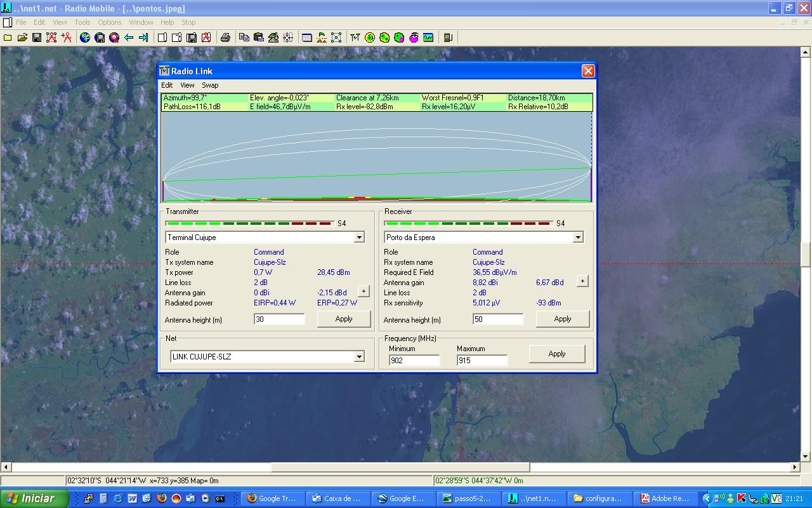Click the cyan left arrow toolbar icon

(129, 38)
